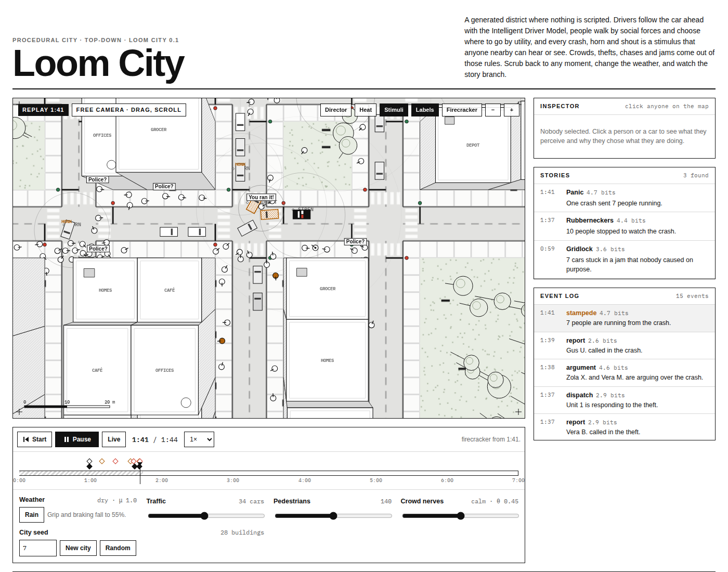Screen dimensions: 728x572
Task: Generate a New city
Action: [78, 548]
